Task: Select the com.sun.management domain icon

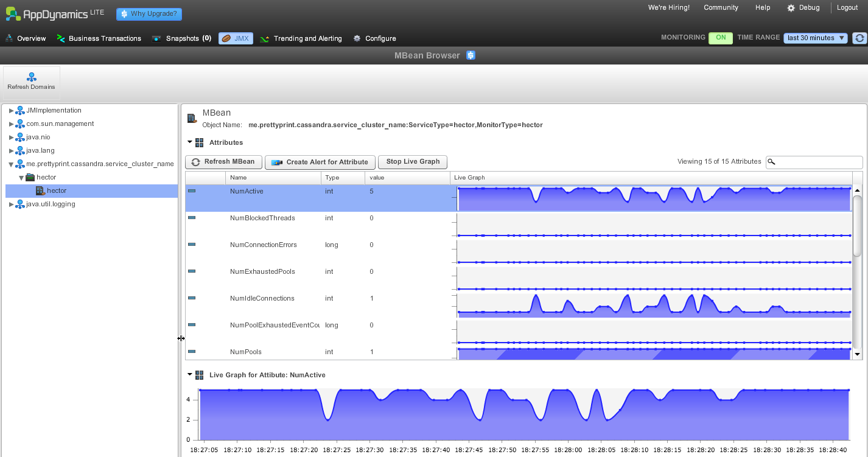Action: coord(20,124)
